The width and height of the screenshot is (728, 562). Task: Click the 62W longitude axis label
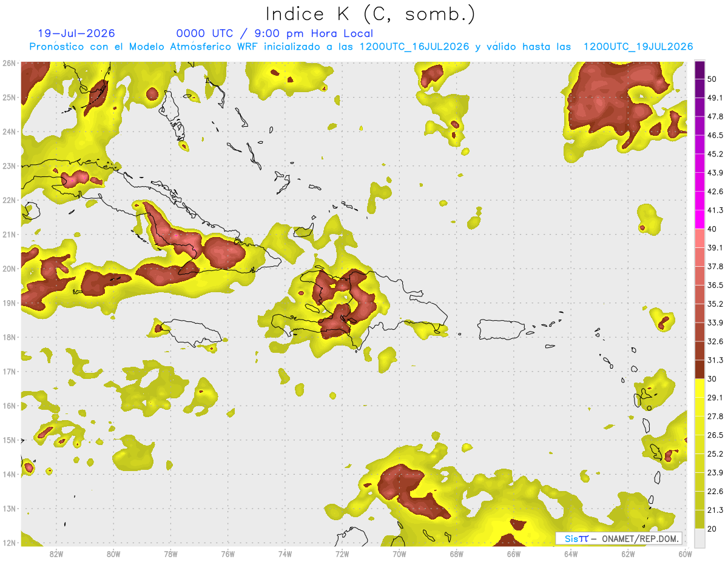pos(628,554)
